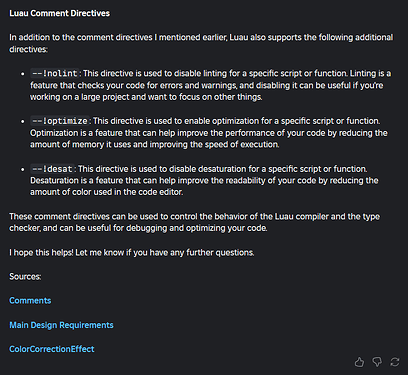Click the 'In addition to the comment directives' paragraph
This screenshot has width=408, height=375.
201,43
